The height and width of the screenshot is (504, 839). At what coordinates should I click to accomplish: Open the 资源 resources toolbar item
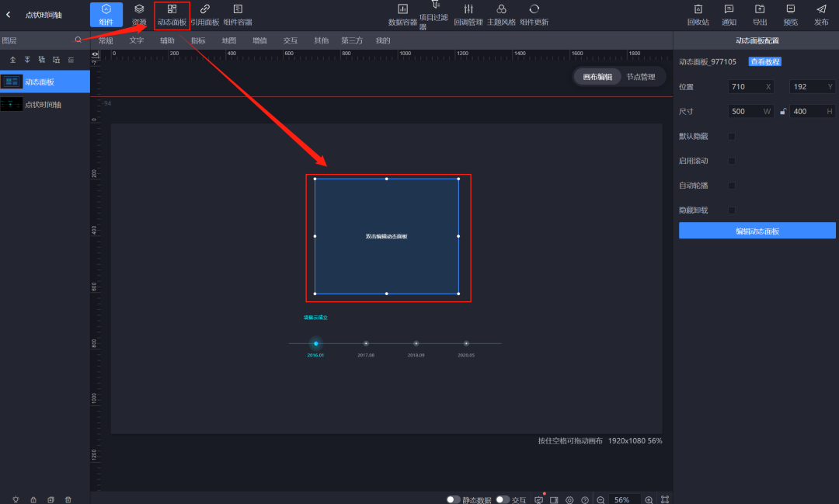139,15
